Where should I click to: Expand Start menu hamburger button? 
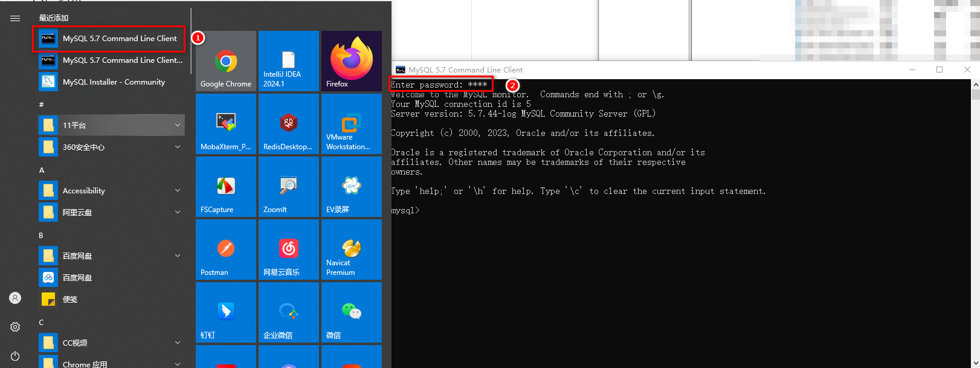[x=15, y=18]
